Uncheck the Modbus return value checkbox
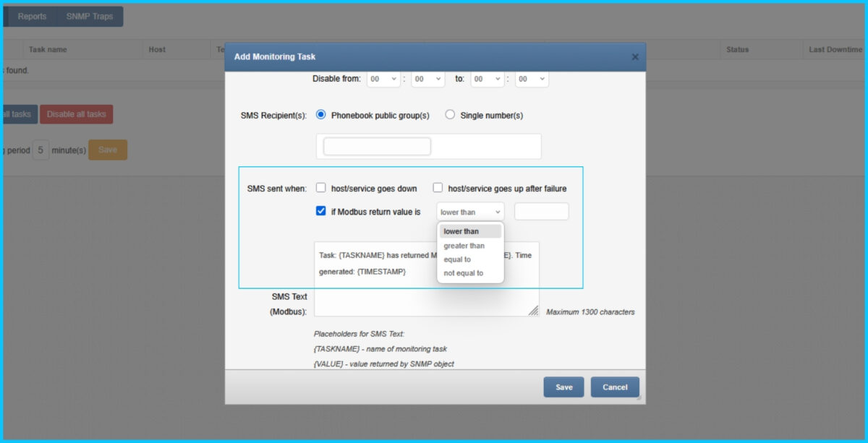The width and height of the screenshot is (868, 443). click(321, 211)
